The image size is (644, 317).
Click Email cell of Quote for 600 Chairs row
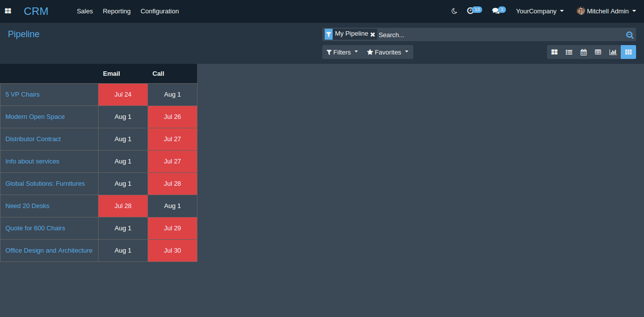point(123,228)
